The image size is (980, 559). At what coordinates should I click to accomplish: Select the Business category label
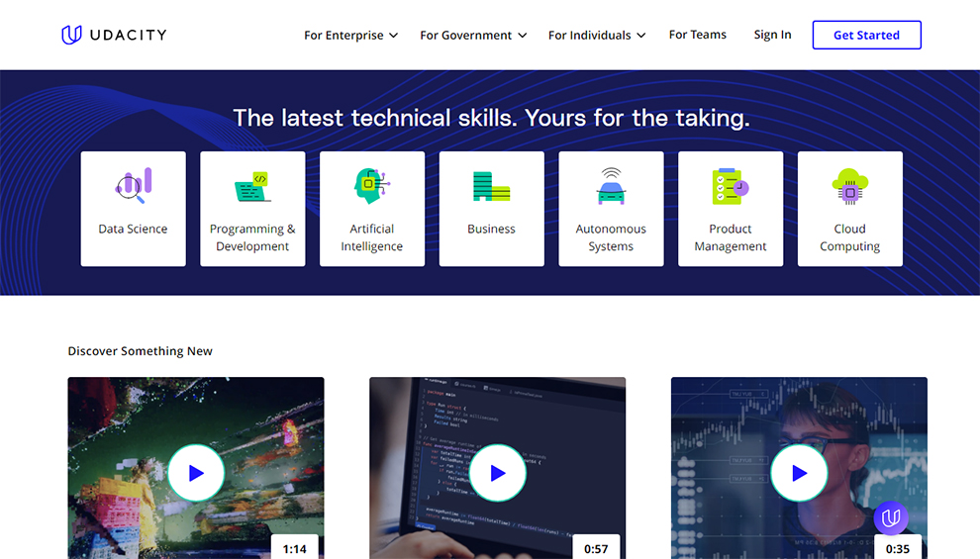pos(491,230)
